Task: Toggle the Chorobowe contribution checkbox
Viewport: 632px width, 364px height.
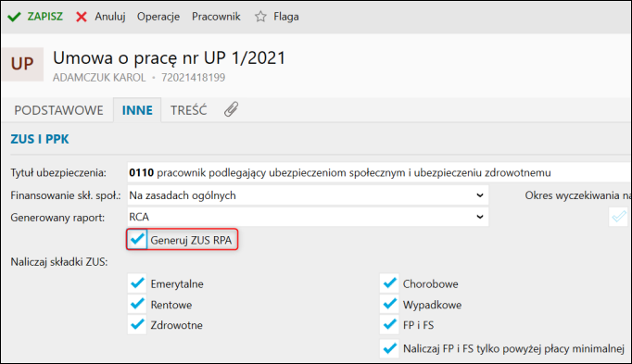Action: pyautogui.click(x=389, y=283)
